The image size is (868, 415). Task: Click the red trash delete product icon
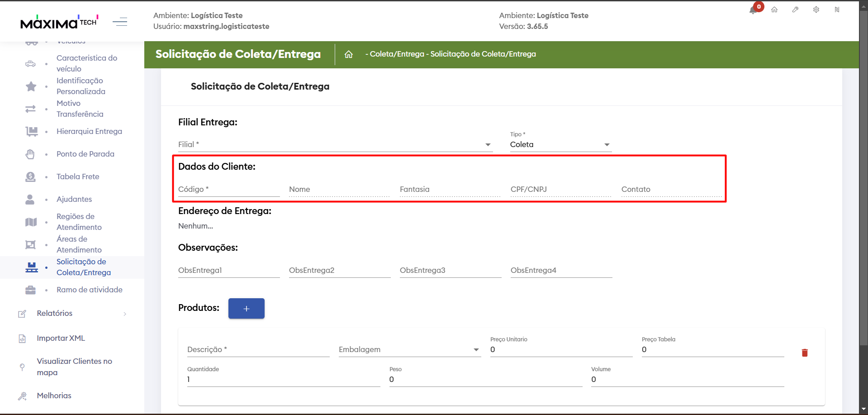coord(805,353)
